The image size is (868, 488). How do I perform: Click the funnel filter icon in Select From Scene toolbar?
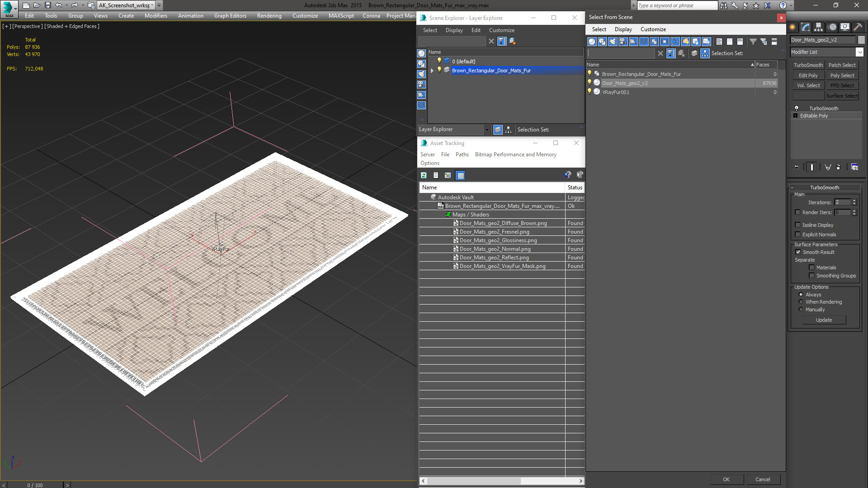(753, 42)
